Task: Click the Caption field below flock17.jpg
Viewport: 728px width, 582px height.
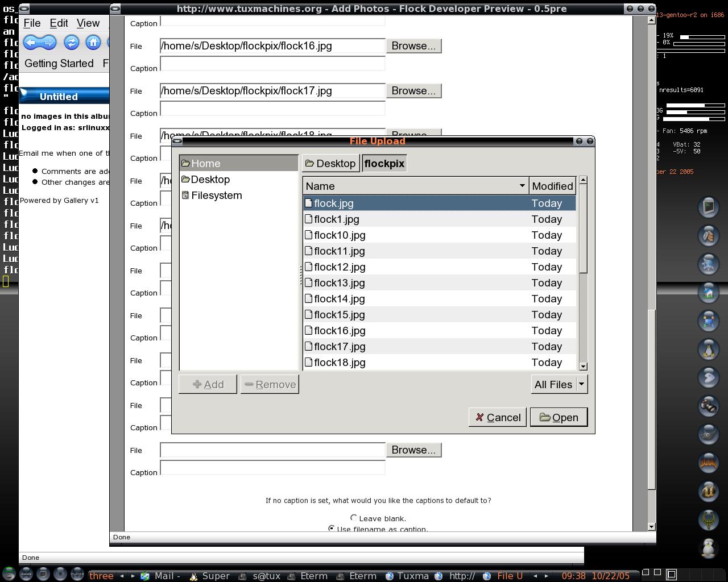Action: point(272,109)
